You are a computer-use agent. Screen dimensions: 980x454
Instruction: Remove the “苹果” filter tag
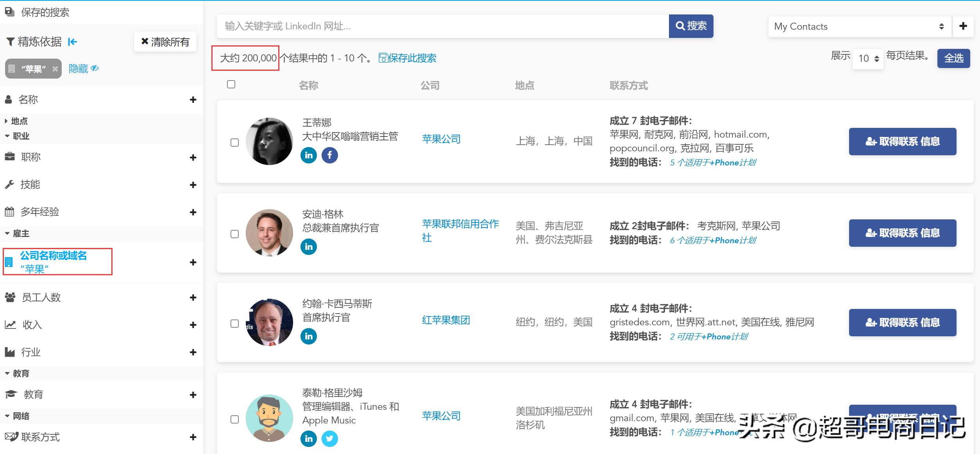point(55,69)
